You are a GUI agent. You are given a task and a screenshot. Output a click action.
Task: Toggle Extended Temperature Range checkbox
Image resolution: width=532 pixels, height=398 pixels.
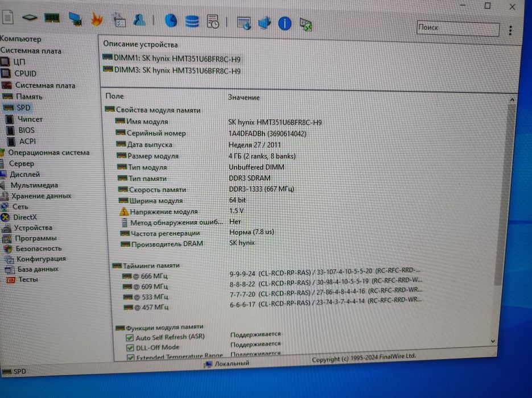click(130, 357)
